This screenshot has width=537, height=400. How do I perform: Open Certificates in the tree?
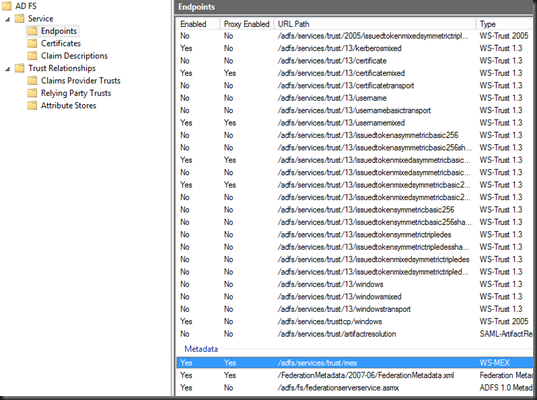(x=61, y=43)
